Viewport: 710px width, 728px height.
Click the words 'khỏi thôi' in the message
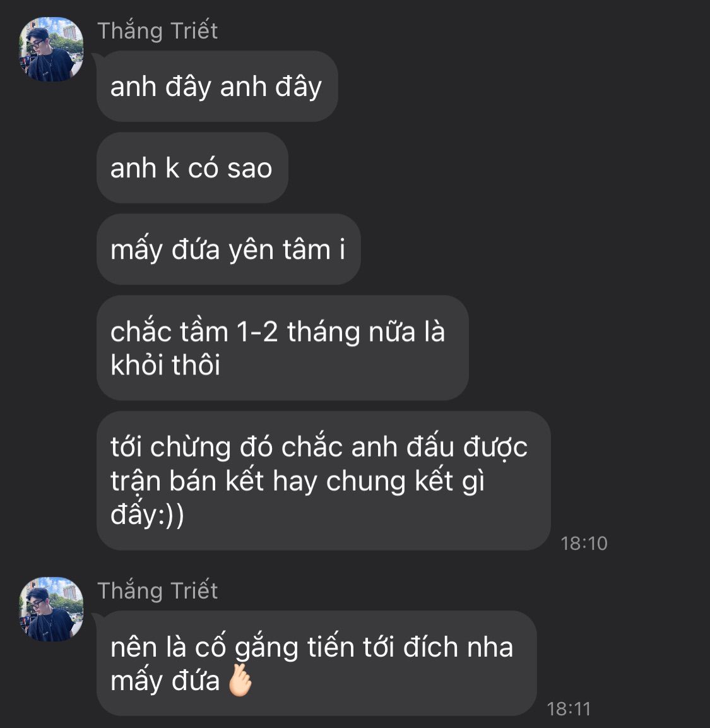point(165,364)
